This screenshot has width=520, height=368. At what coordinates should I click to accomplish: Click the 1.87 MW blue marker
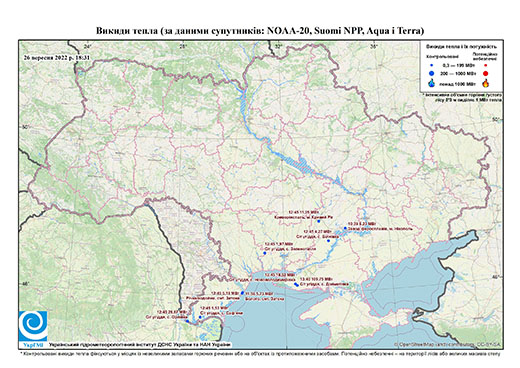[x=265, y=253]
